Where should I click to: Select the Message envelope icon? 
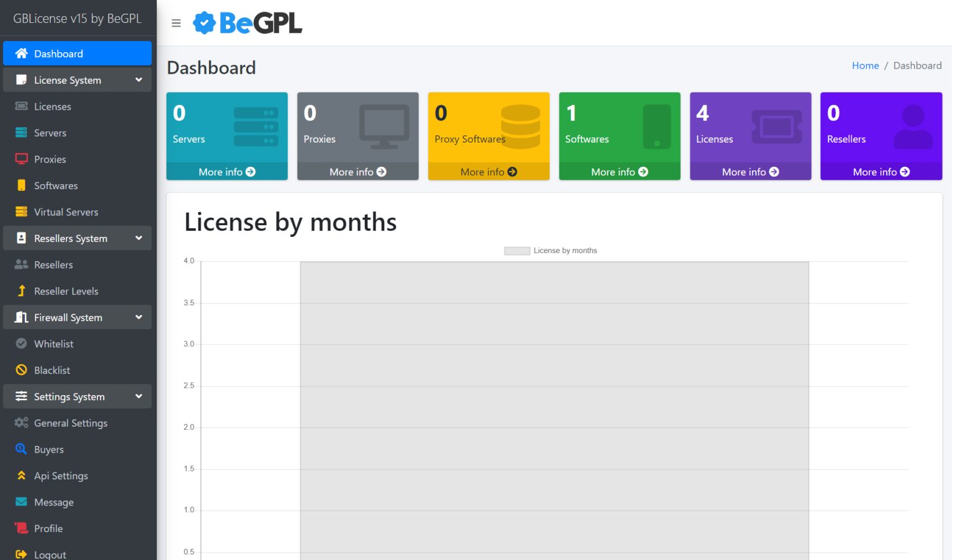20,502
